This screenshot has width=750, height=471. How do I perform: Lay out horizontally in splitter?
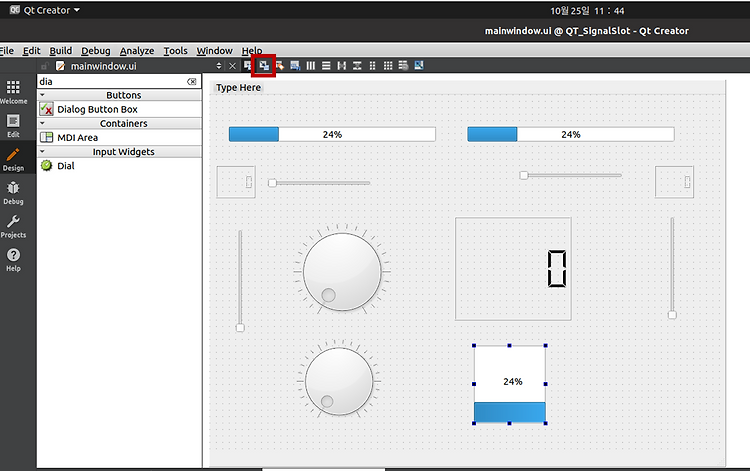(342, 66)
